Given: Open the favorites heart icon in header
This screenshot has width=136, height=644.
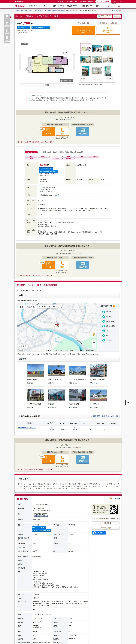Looking at the screenshot, I should (x=109, y=6).
